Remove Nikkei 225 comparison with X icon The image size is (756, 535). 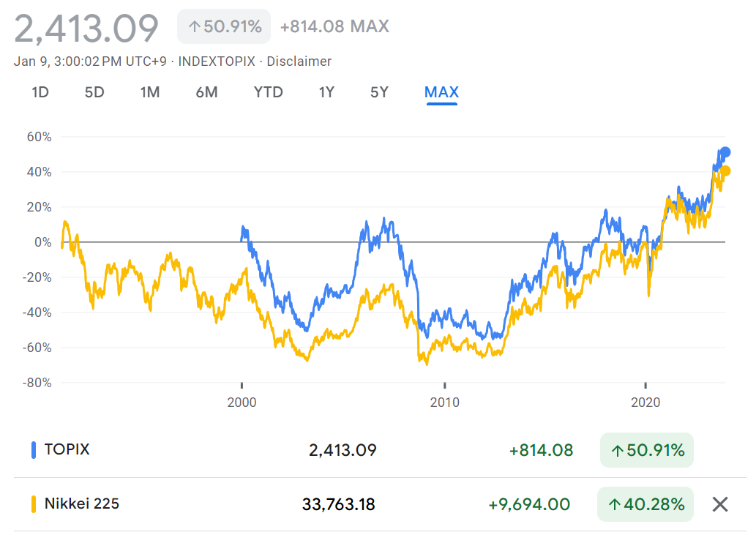point(720,504)
